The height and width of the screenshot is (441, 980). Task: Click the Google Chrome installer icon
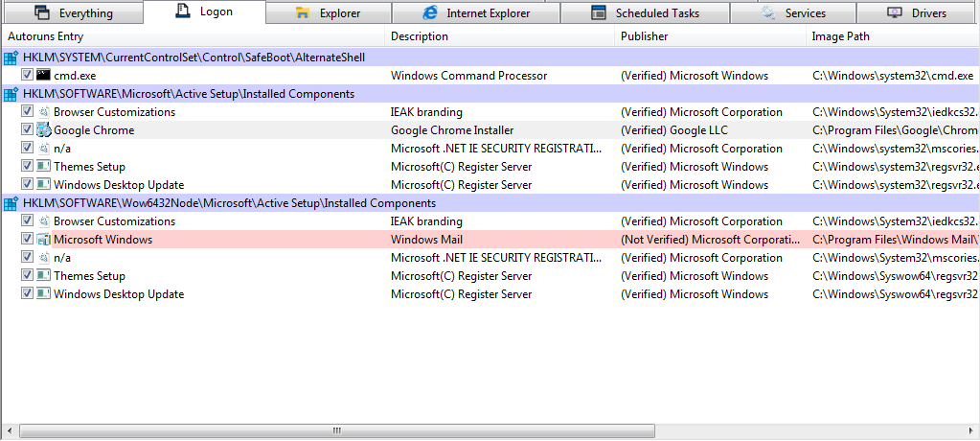43,130
